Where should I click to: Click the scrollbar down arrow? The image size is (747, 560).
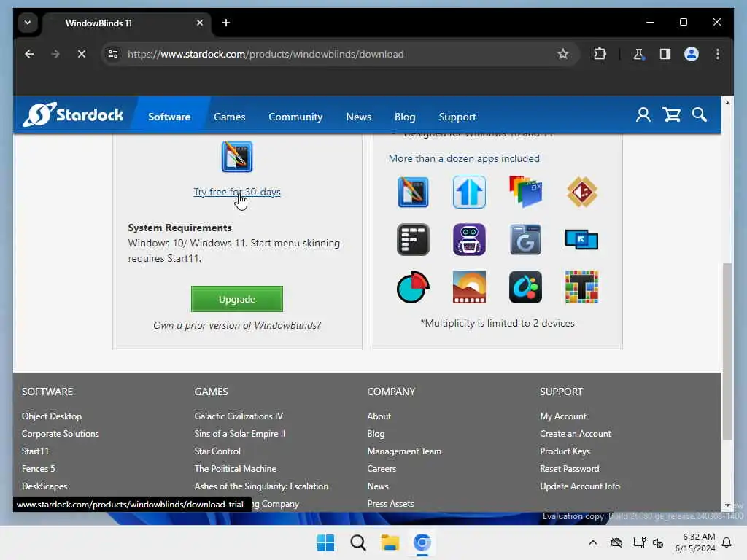tap(727, 505)
